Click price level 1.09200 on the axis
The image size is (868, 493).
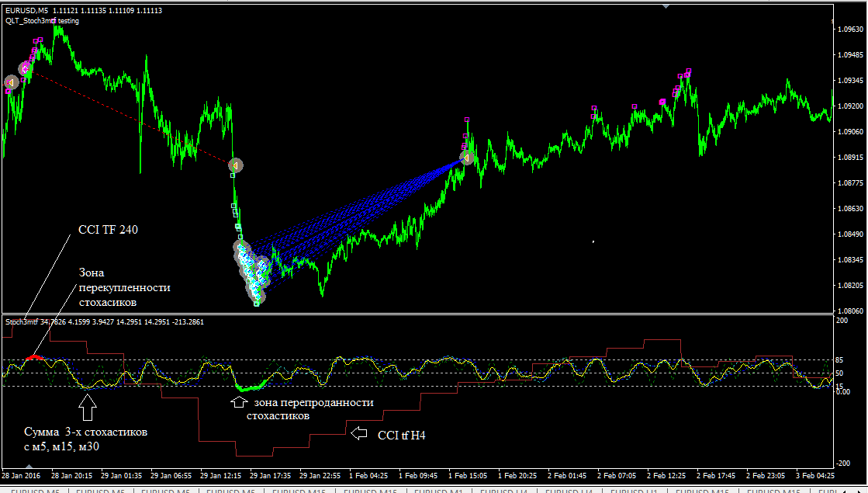(x=851, y=106)
